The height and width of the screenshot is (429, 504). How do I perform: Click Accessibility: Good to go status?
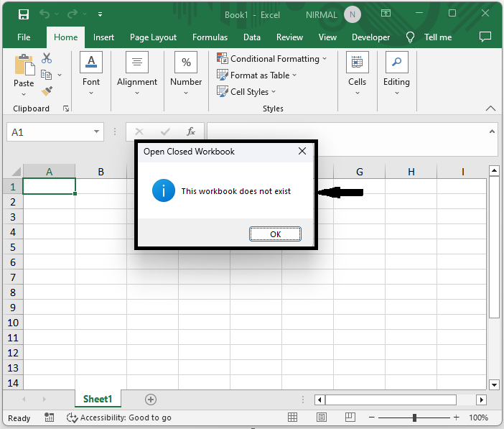click(x=119, y=418)
